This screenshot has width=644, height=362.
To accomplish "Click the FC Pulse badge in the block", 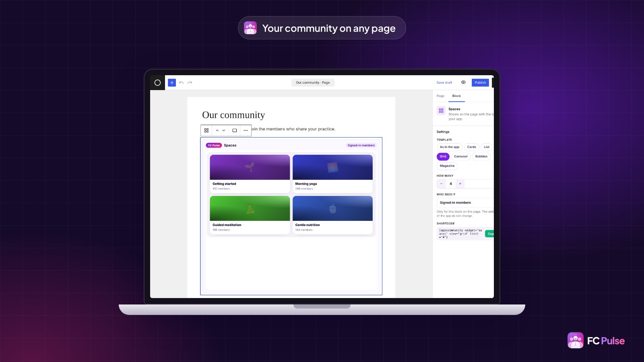I will click(x=214, y=145).
